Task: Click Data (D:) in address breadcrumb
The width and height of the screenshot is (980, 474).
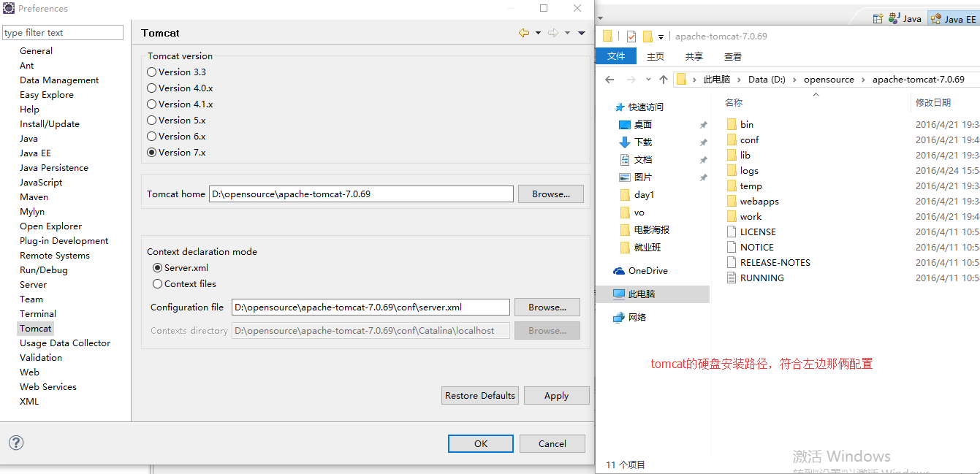Action: click(x=768, y=80)
